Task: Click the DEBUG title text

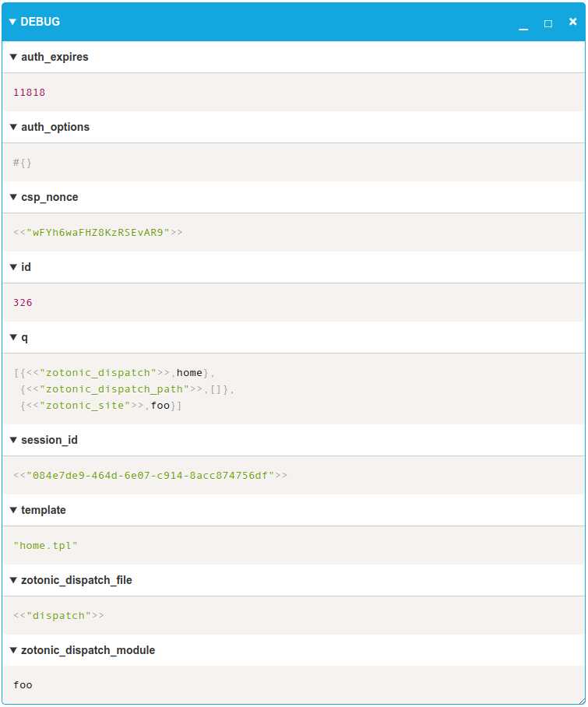Action: (x=40, y=22)
